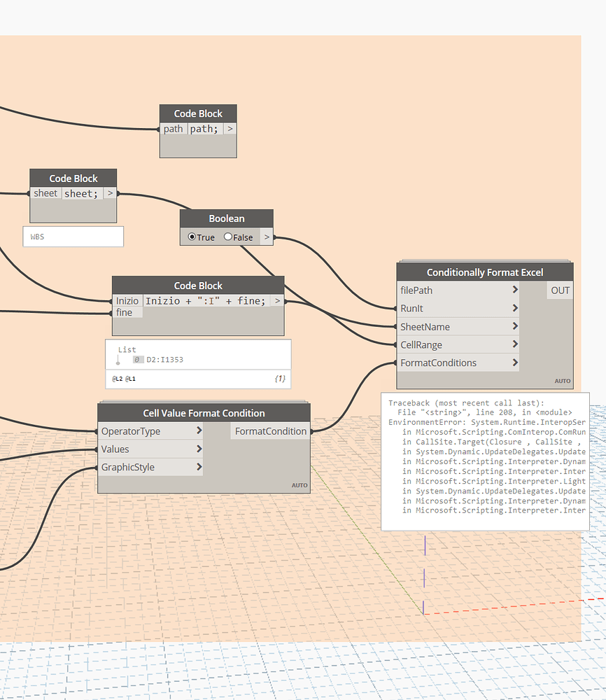The height and width of the screenshot is (700, 606).
Task: Toggle AUTO lacing on Conditionally Format Excel node
Action: (563, 381)
